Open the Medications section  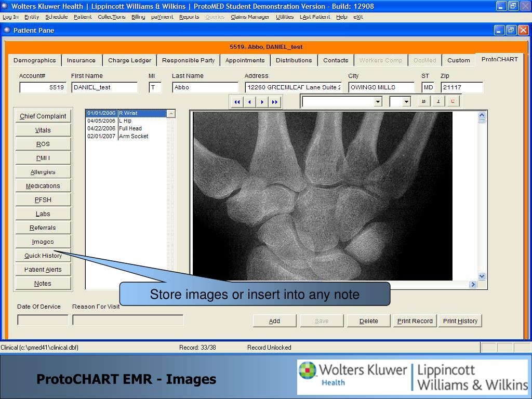[x=43, y=185]
